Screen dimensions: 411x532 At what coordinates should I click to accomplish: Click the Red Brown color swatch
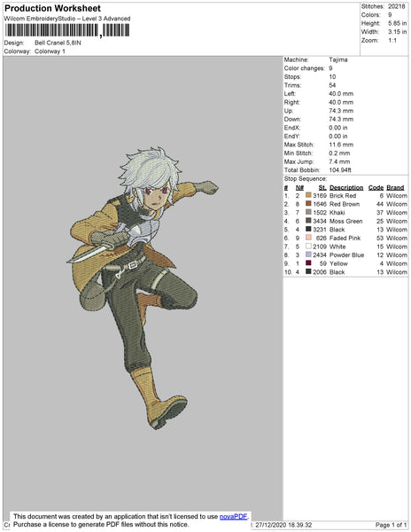click(308, 204)
